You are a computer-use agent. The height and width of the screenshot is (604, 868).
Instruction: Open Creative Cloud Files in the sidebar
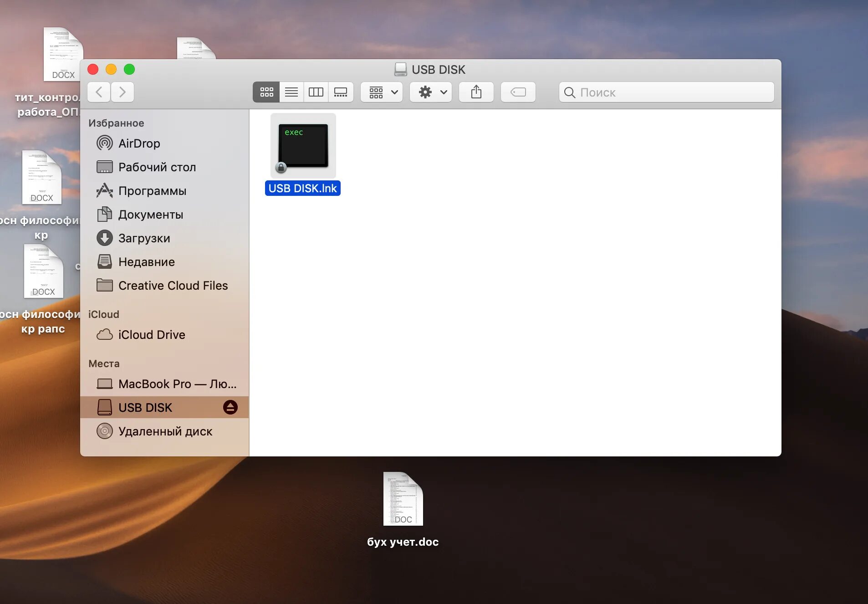[164, 286]
